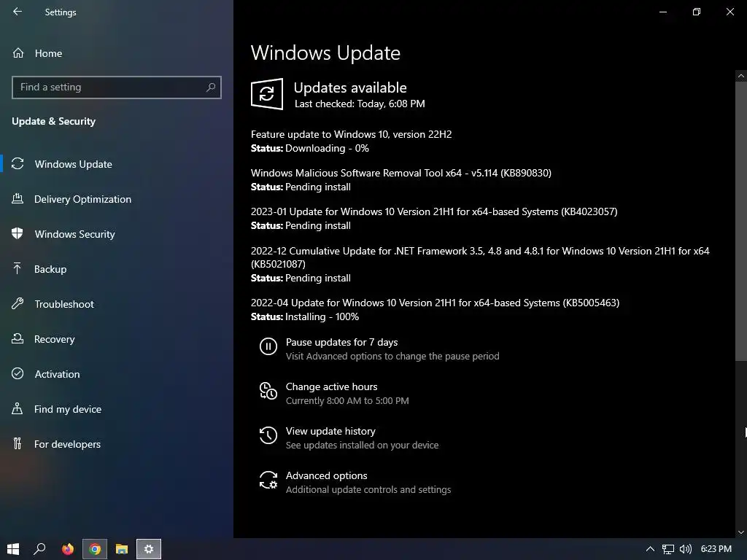Image resolution: width=747 pixels, height=560 pixels.
Task: Click Pause updates for 7 days
Action: (x=341, y=343)
